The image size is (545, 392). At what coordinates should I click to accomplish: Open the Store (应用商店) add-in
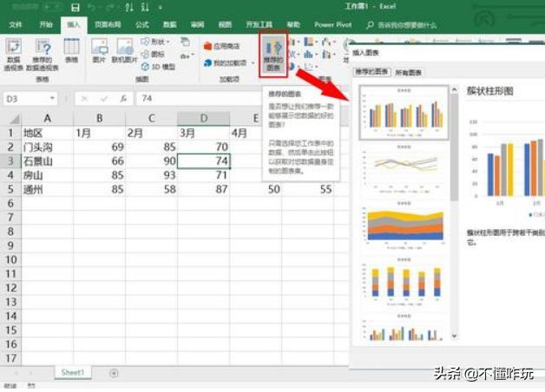[224, 45]
